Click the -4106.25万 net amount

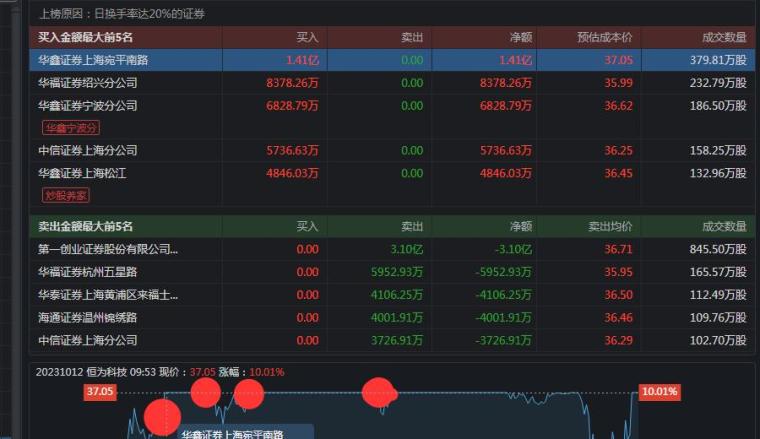click(504, 295)
